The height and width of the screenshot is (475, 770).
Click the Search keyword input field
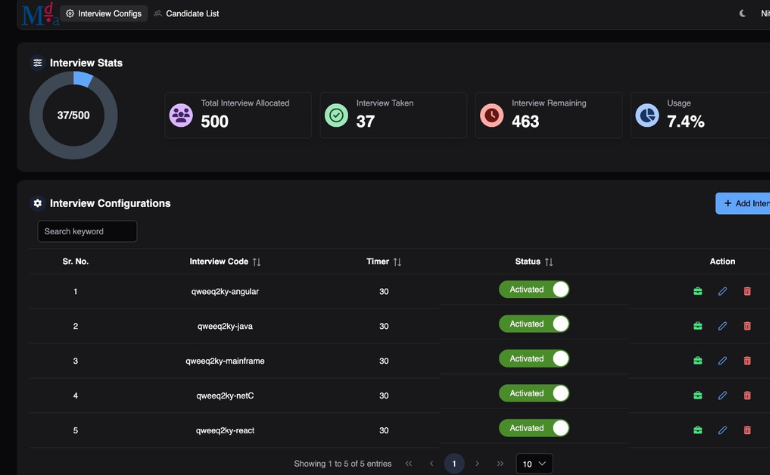coord(87,231)
